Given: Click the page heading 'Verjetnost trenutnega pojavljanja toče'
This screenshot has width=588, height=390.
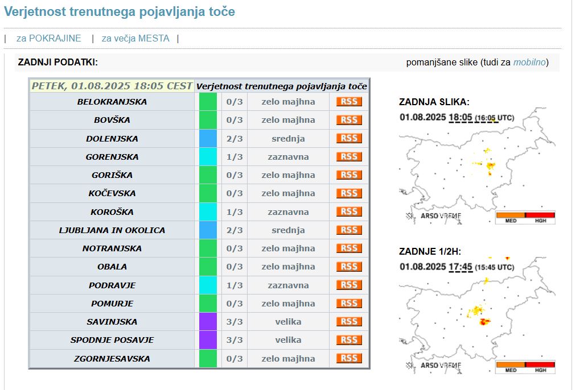Looking at the screenshot, I should (120, 12).
